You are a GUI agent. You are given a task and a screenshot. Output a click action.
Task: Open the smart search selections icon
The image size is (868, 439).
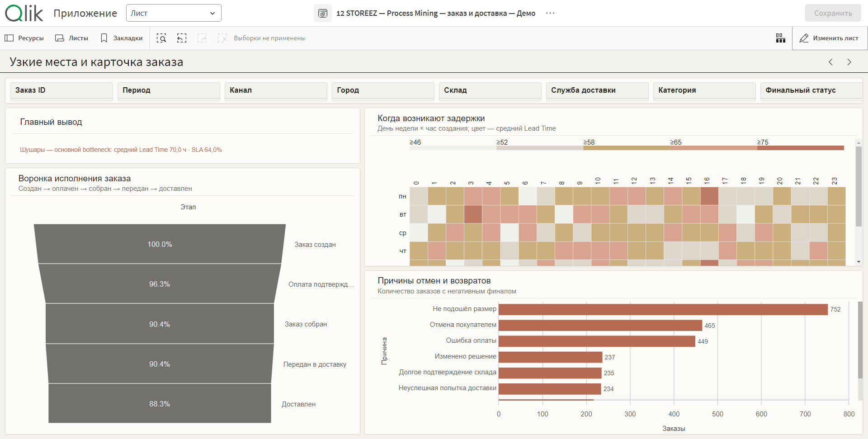161,38
